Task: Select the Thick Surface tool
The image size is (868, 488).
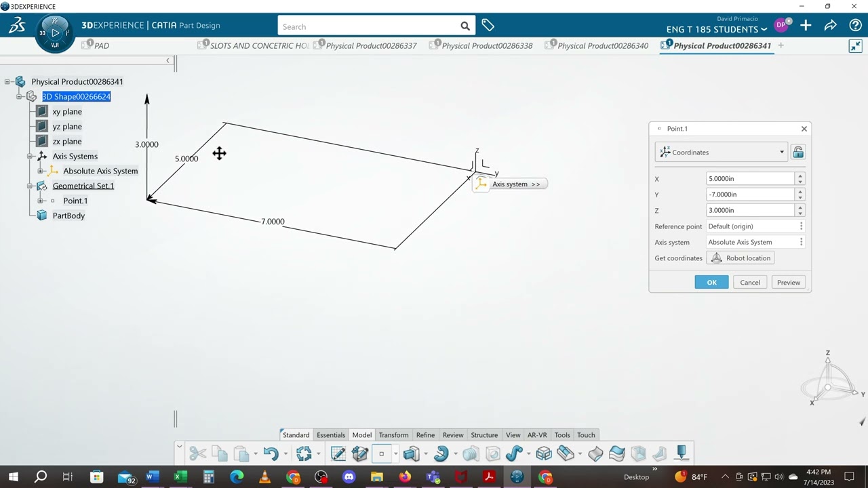Action: pyautogui.click(x=617, y=453)
